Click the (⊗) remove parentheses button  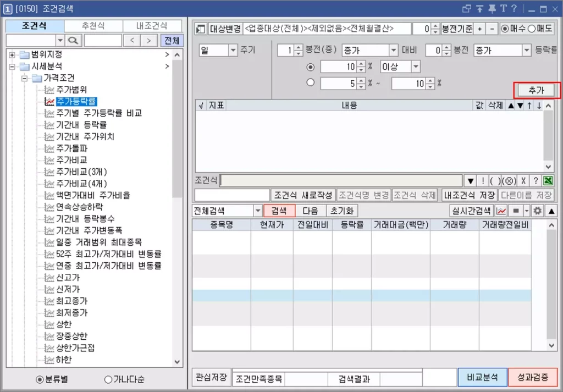(509, 180)
